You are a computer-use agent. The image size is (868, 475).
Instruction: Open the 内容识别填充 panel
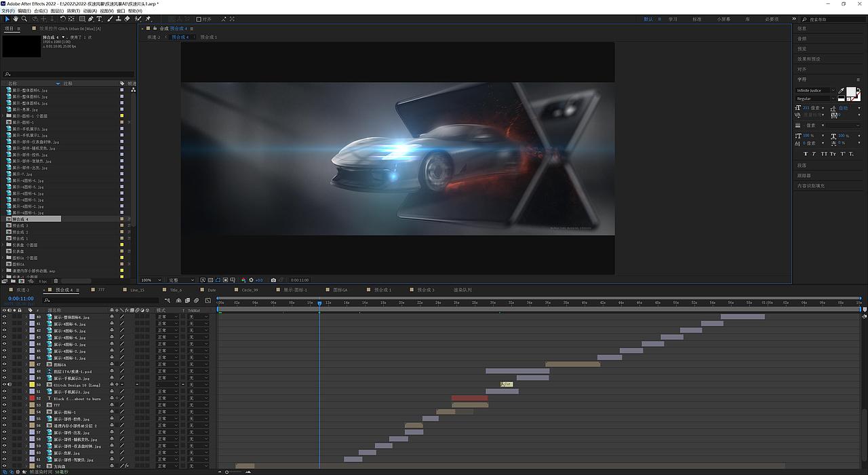click(811, 185)
